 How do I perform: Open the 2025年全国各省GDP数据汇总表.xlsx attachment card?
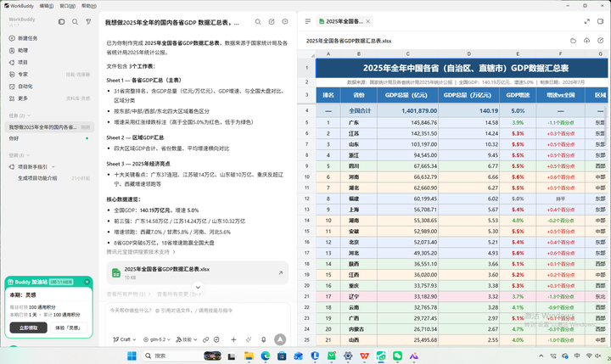[198, 273]
